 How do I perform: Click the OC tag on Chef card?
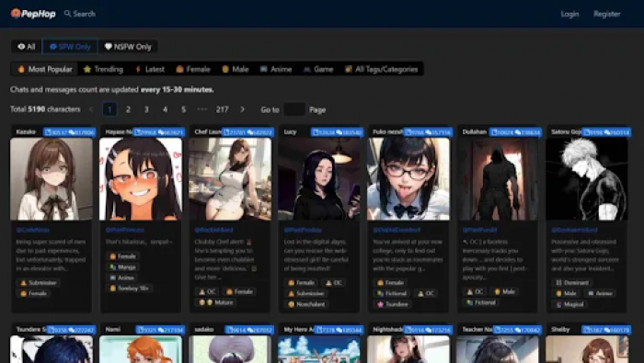[x=207, y=291]
